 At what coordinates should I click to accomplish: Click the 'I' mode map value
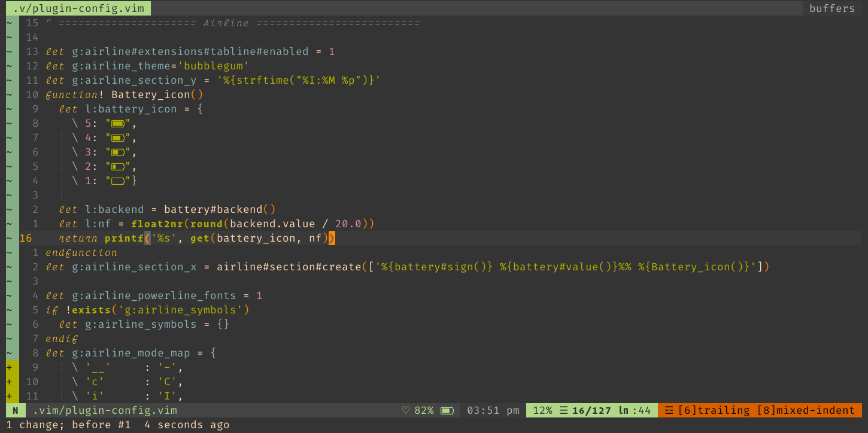click(167, 396)
